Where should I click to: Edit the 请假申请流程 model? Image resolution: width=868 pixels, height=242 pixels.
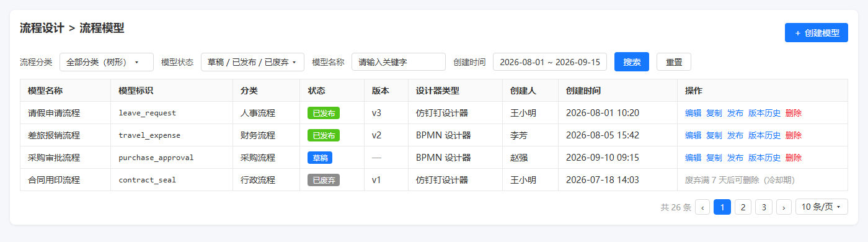pyautogui.click(x=693, y=113)
